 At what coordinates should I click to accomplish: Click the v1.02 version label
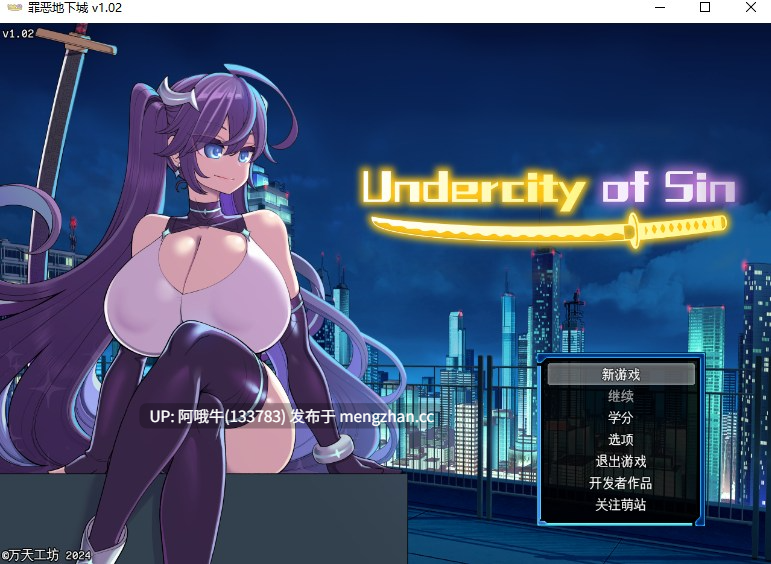coord(18,34)
